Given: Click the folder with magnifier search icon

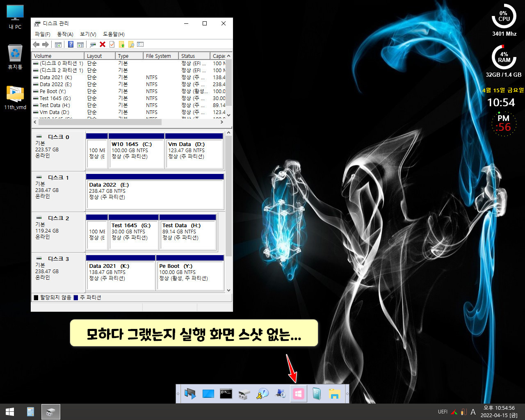Looking at the screenshot, I should [x=131, y=44].
